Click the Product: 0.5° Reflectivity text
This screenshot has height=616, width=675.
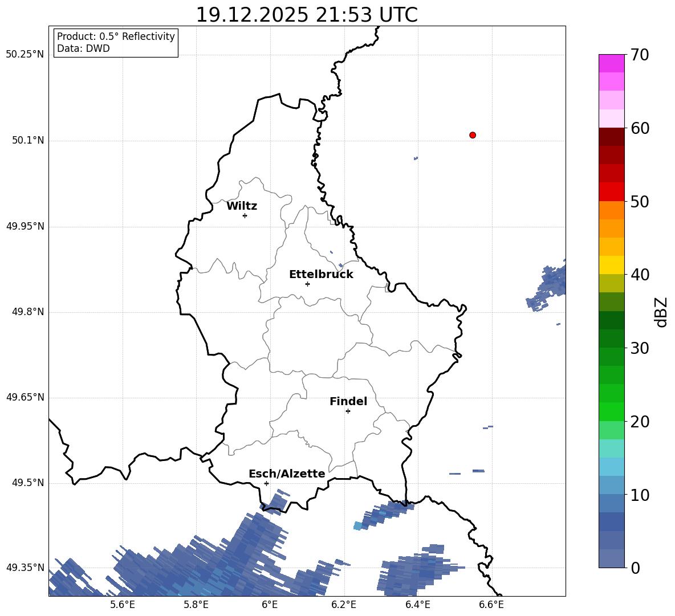116,36
